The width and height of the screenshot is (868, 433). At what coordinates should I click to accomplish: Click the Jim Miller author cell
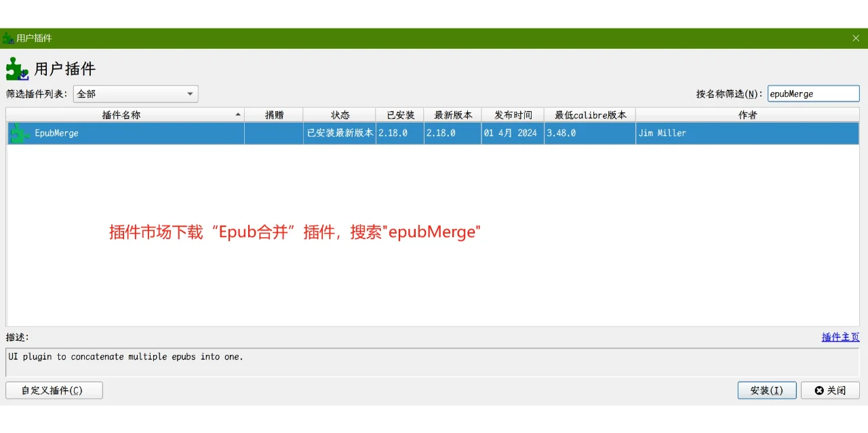click(747, 133)
